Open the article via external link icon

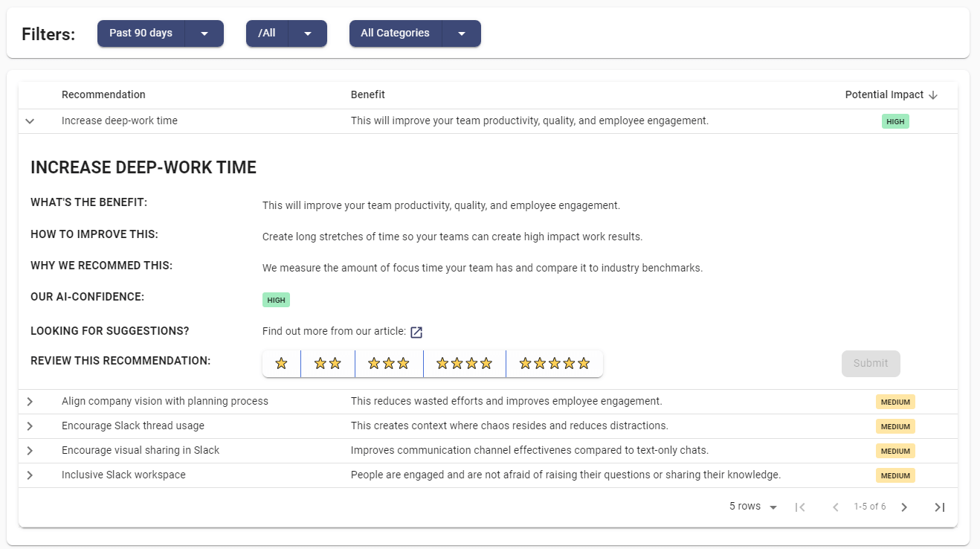coord(416,332)
